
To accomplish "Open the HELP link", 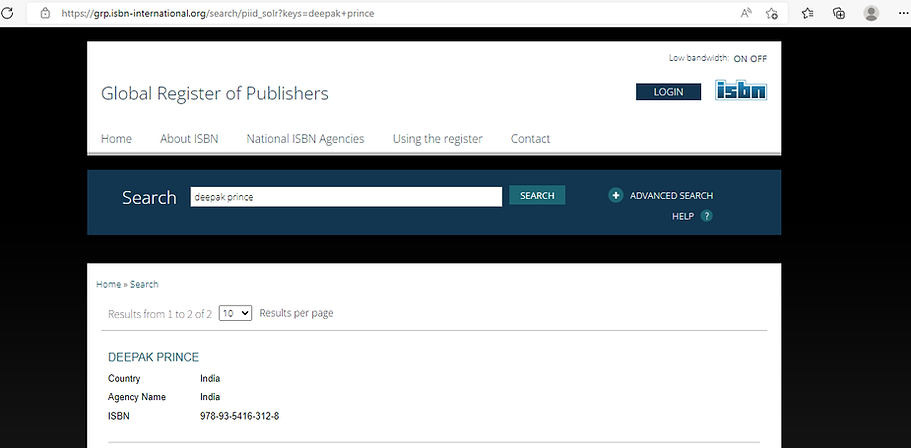I will pyautogui.click(x=683, y=216).
